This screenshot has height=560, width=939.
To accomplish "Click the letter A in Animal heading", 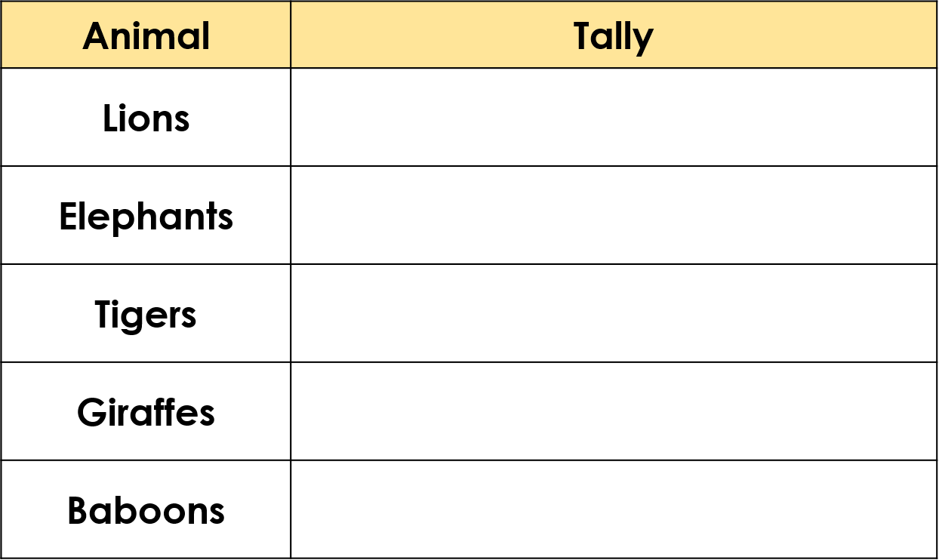I will point(97,35).
